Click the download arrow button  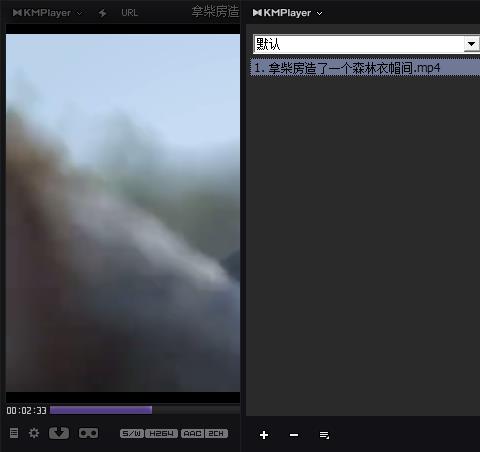click(59, 433)
